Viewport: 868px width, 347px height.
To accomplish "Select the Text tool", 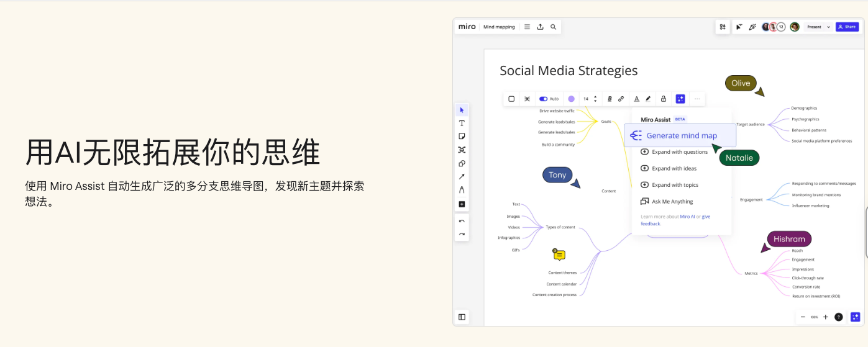I will point(462,124).
